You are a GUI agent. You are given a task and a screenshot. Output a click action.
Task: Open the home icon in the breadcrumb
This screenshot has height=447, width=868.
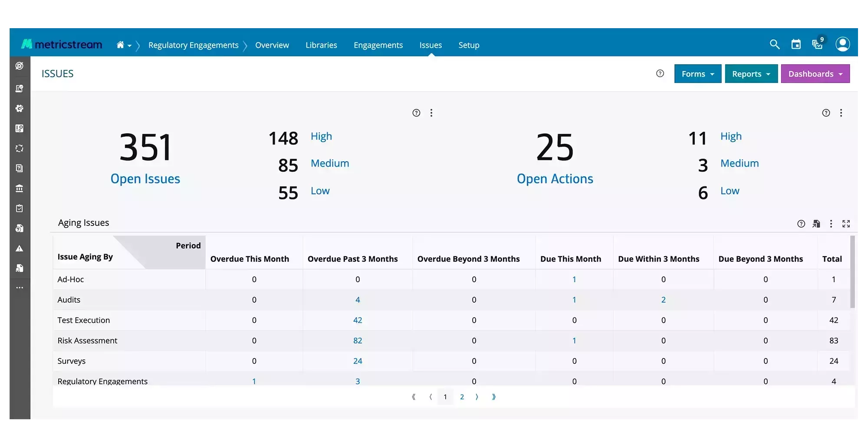(x=120, y=45)
